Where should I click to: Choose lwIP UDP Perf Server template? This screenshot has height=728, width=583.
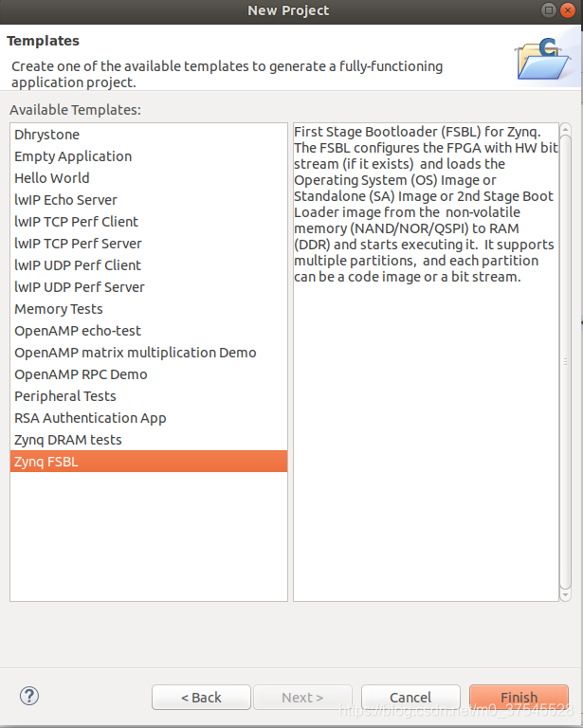(x=149, y=287)
